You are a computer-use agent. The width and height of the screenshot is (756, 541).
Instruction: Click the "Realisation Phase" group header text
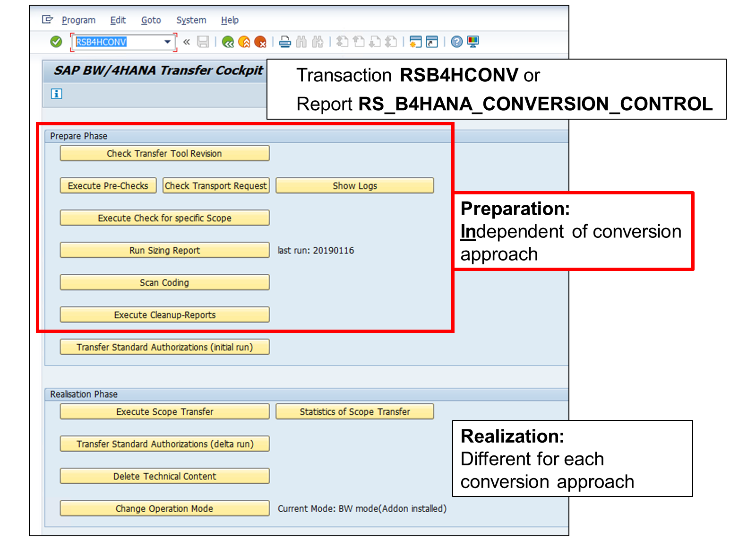(84, 394)
